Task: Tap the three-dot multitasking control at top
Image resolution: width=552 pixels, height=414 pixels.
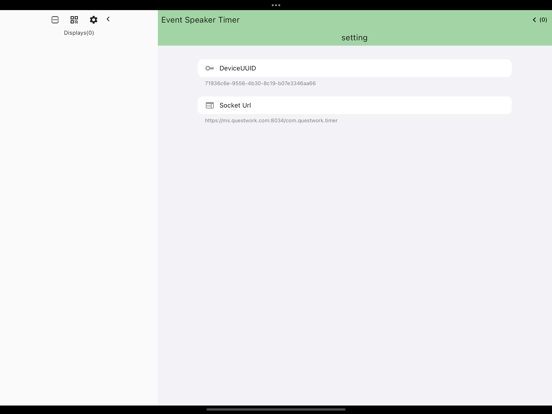Action: point(276,5)
